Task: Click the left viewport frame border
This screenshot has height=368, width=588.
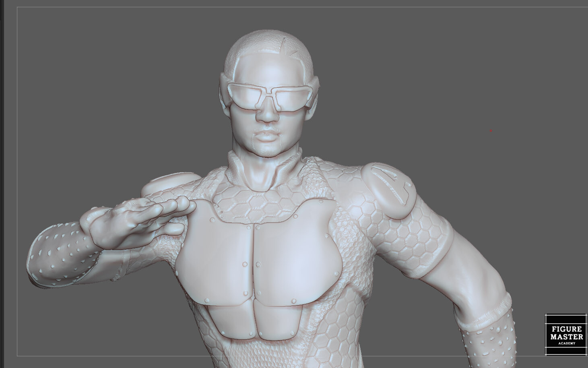Action: point(18,181)
